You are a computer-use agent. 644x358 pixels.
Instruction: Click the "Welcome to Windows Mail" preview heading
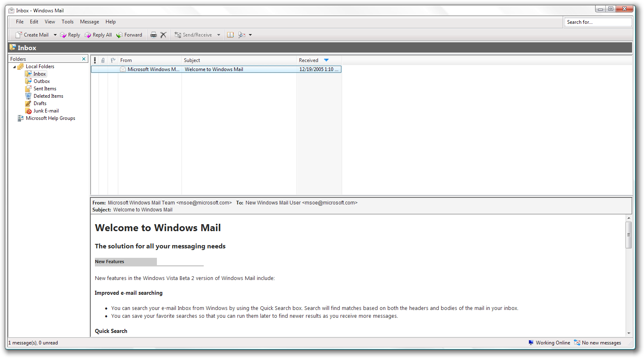click(158, 228)
